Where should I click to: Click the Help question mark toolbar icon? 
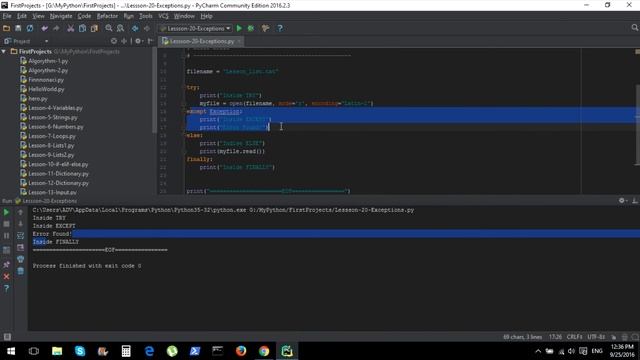[280, 28]
